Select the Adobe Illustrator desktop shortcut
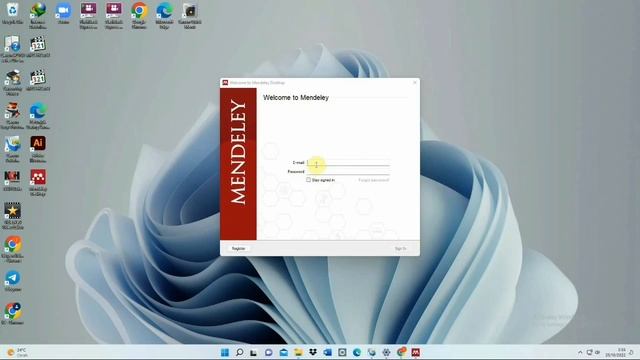The height and width of the screenshot is (360, 640). tap(38, 149)
